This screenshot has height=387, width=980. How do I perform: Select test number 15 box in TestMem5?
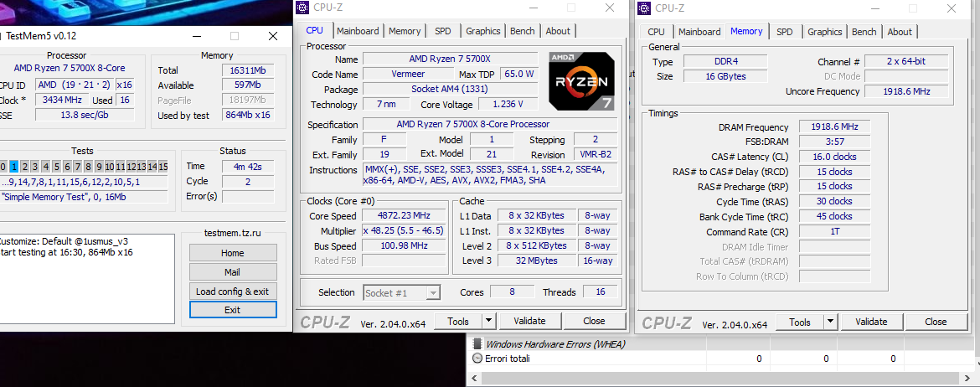(162, 167)
